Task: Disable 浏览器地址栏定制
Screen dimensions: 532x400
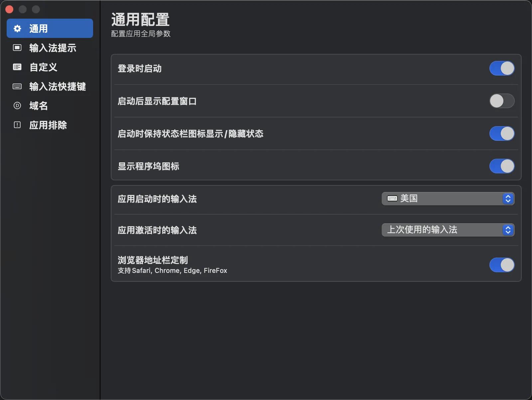Action: 502,265
